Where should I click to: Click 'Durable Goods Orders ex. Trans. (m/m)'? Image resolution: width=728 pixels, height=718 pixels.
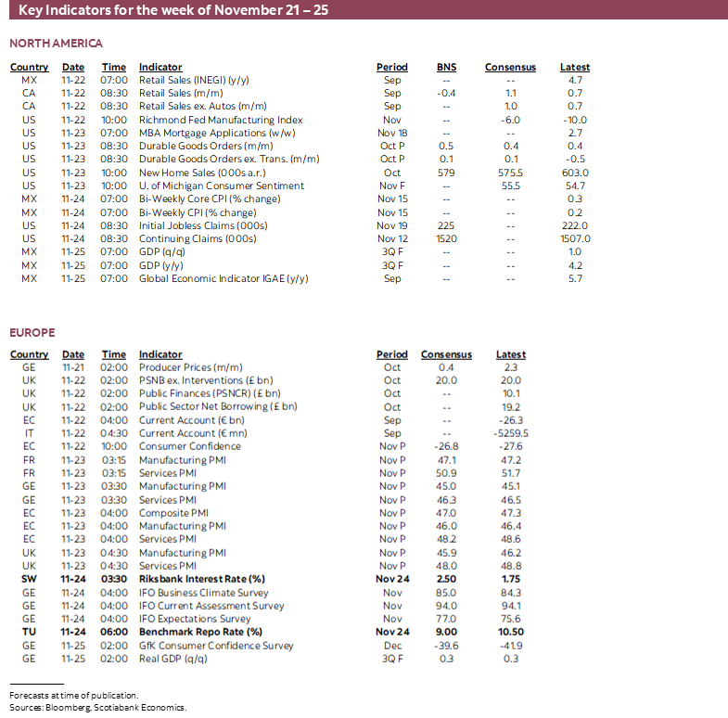click(x=229, y=159)
